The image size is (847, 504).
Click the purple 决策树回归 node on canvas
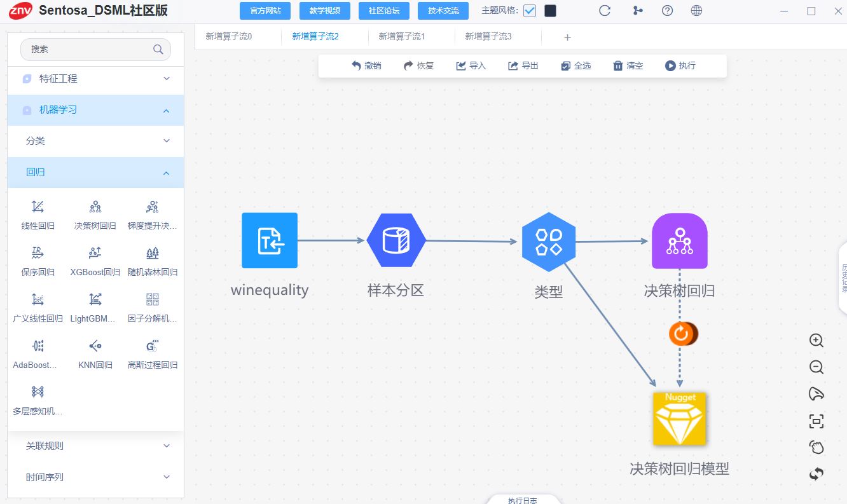(x=680, y=241)
